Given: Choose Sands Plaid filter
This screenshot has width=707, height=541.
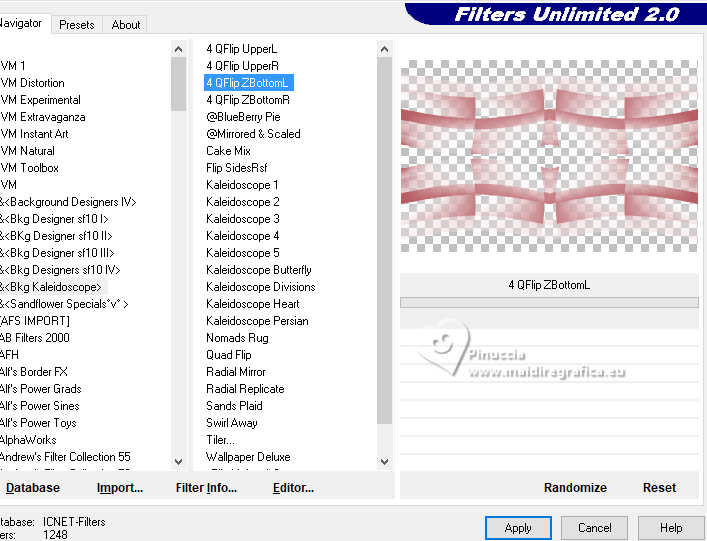Looking at the screenshot, I should [234, 406].
